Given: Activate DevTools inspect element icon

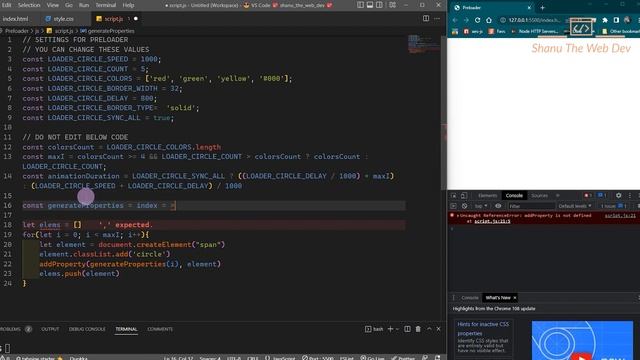Looking at the screenshot, I should tap(454, 196).
